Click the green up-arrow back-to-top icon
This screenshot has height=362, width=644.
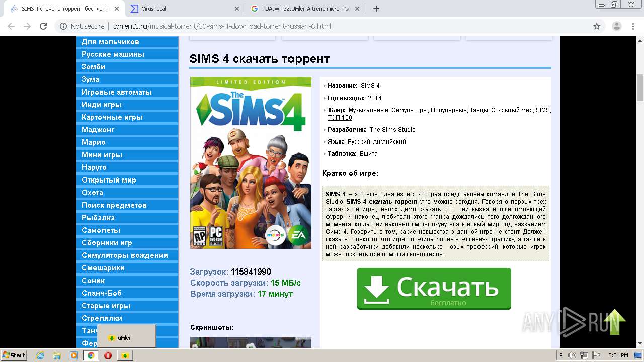click(x=615, y=322)
